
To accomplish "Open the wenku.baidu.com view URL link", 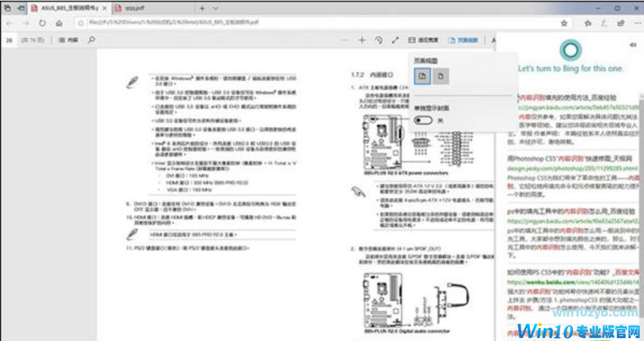I will 572,282.
